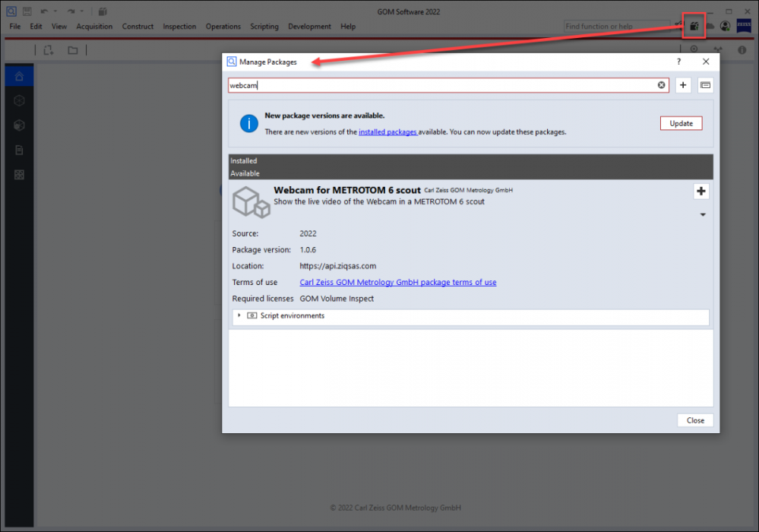Open the installed packages link
The image size is (759, 532).
coord(387,132)
